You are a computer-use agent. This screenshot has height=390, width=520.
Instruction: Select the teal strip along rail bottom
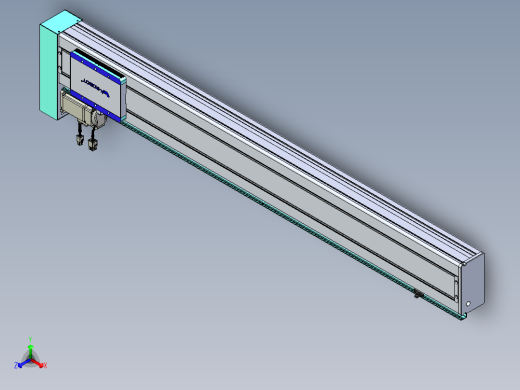293,220
